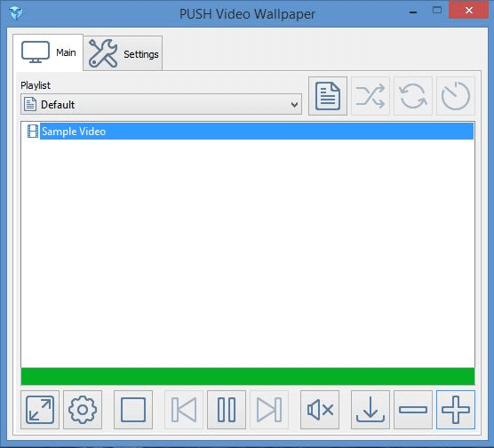Select Sample Video in the playlist
This screenshot has width=494, height=448.
point(248,132)
